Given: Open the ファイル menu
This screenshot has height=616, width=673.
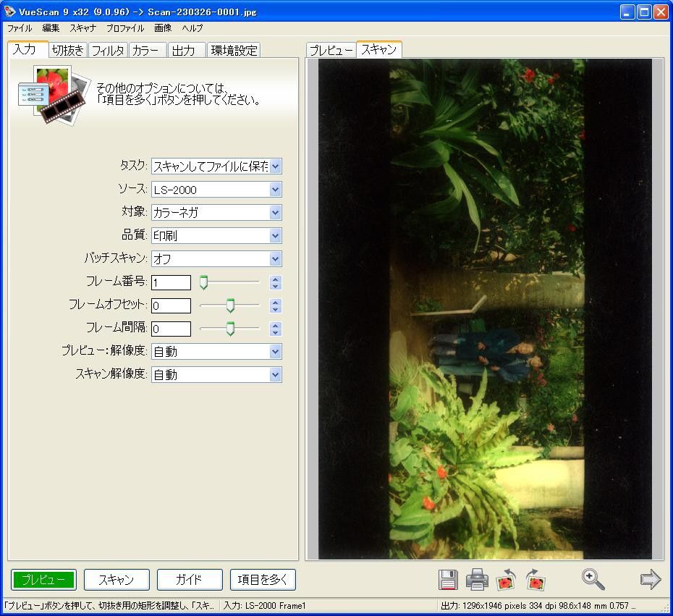Looking at the screenshot, I should coord(20,28).
